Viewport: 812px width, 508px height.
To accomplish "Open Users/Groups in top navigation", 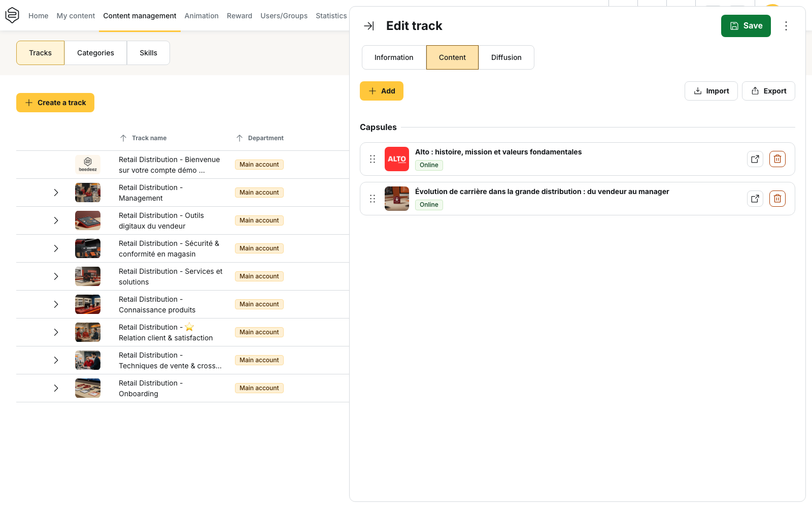I will tap(284, 16).
